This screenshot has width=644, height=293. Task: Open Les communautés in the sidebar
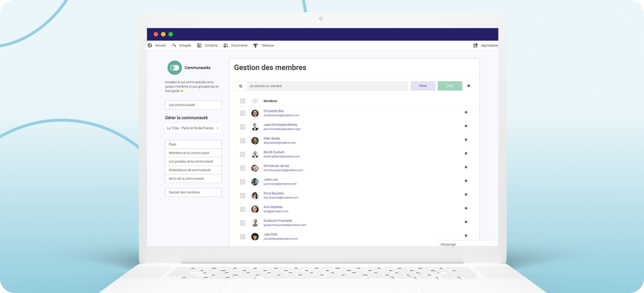(x=193, y=105)
